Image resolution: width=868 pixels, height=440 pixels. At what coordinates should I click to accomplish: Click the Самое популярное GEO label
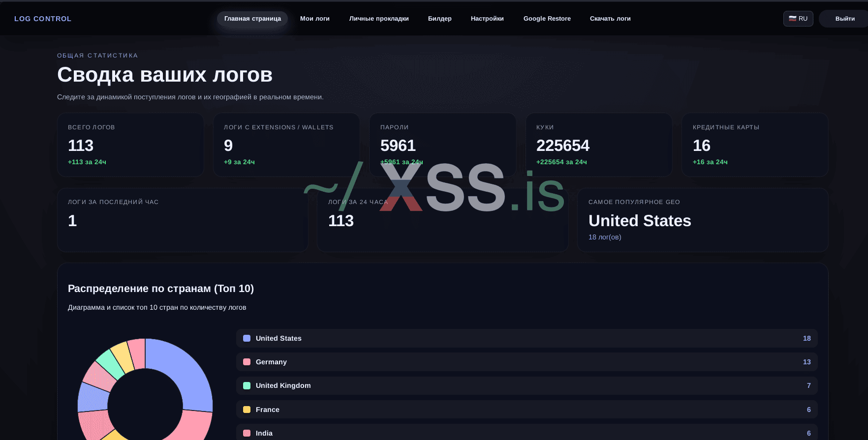coord(634,202)
